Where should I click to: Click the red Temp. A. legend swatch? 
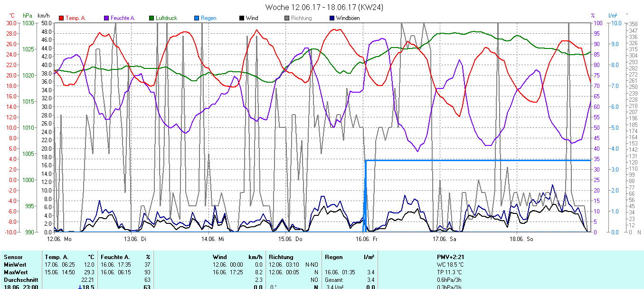(x=61, y=18)
